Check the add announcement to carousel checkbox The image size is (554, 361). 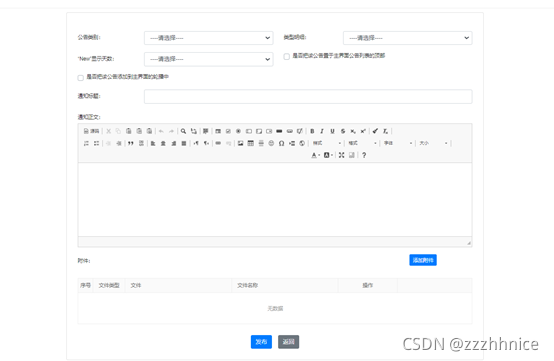pyautogui.click(x=81, y=78)
